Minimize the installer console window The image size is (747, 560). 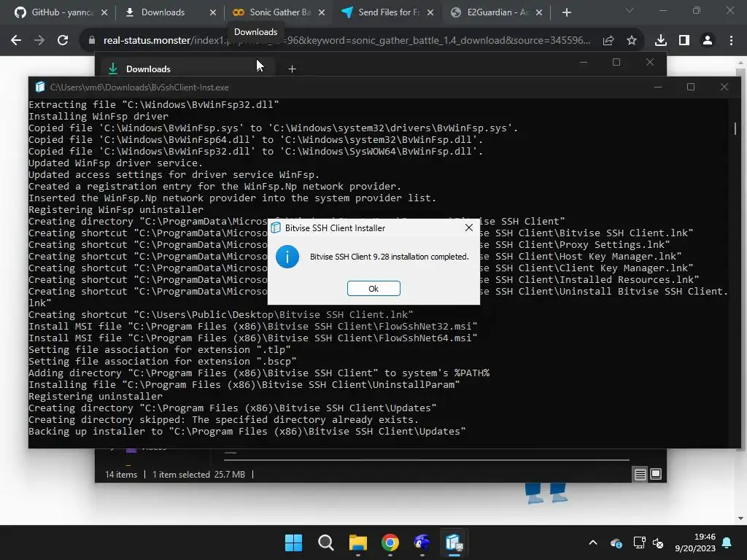click(x=658, y=87)
